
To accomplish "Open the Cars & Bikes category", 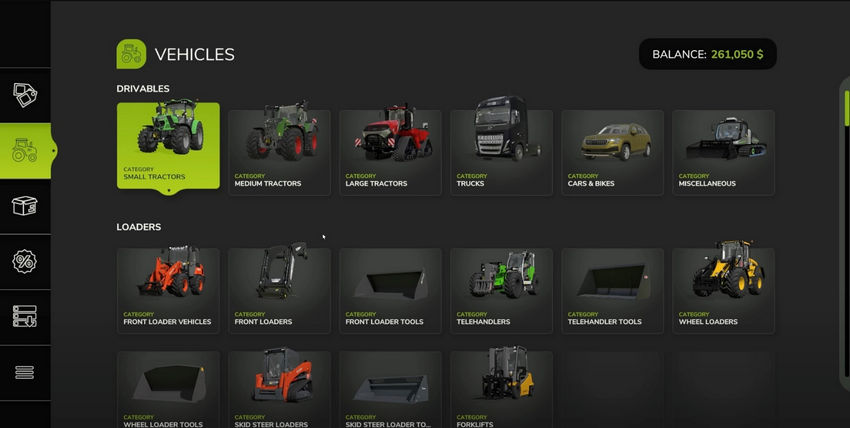I will [x=613, y=152].
